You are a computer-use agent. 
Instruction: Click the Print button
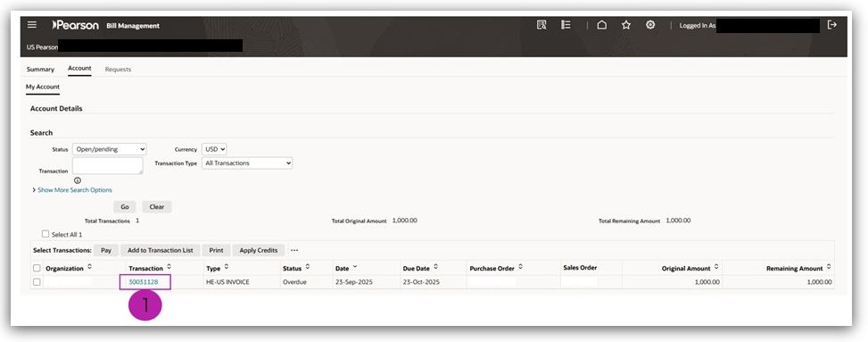pos(217,250)
